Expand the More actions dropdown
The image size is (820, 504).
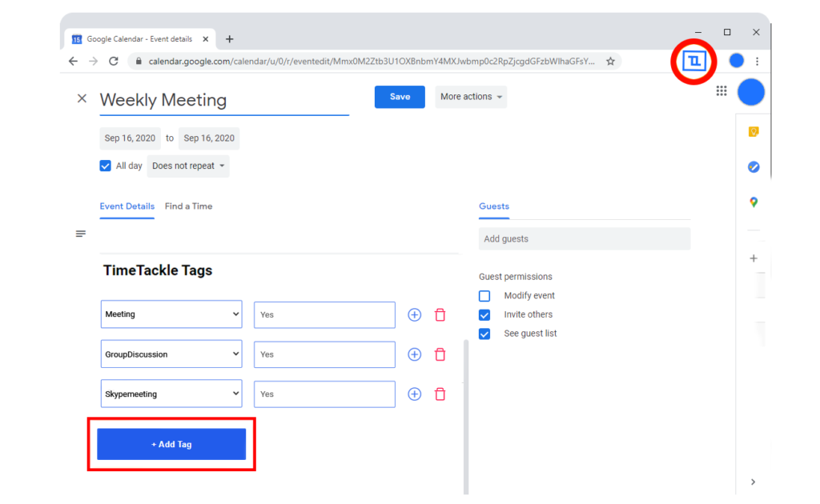pyautogui.click(x=471, y=97)
